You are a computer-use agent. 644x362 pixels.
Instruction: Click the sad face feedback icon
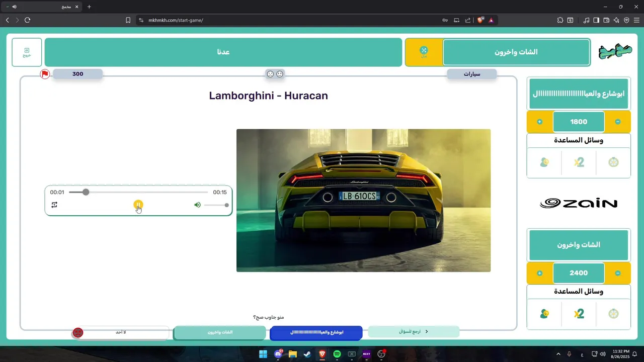pyautogui.click(x=270, y=74)
